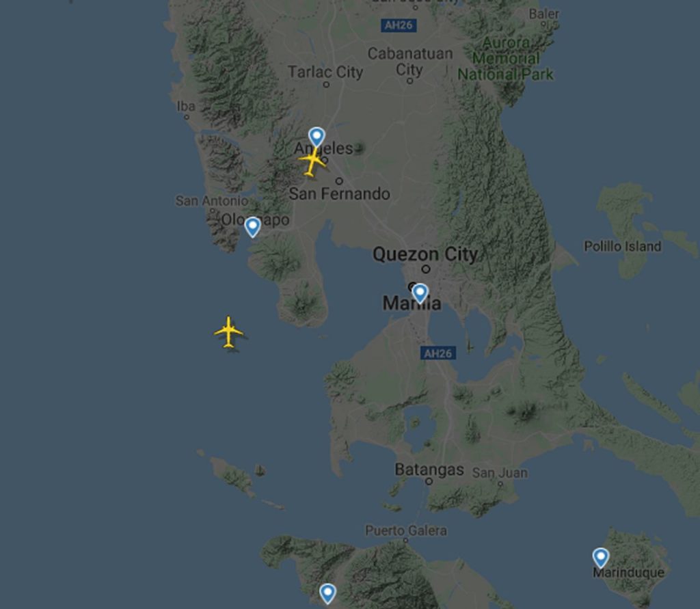
Task: Select the yellow airplane near Angeles
Action: point(312,163)
